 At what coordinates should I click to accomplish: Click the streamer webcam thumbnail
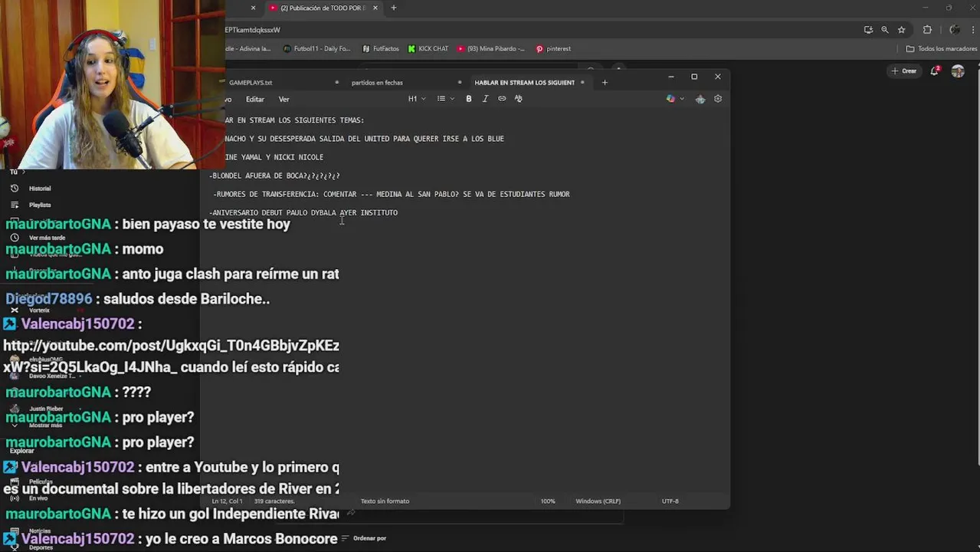[112, 84]
